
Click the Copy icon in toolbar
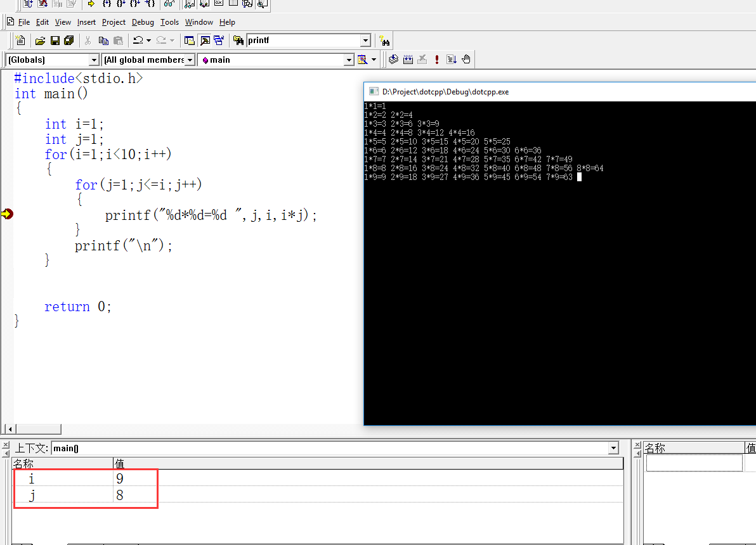103,41
